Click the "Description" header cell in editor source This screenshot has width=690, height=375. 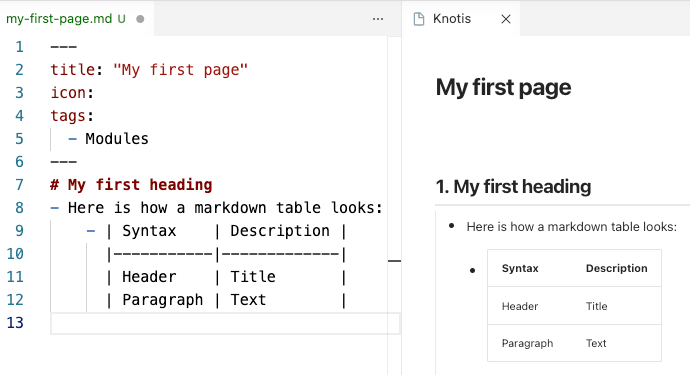click(x=280, y=231)
